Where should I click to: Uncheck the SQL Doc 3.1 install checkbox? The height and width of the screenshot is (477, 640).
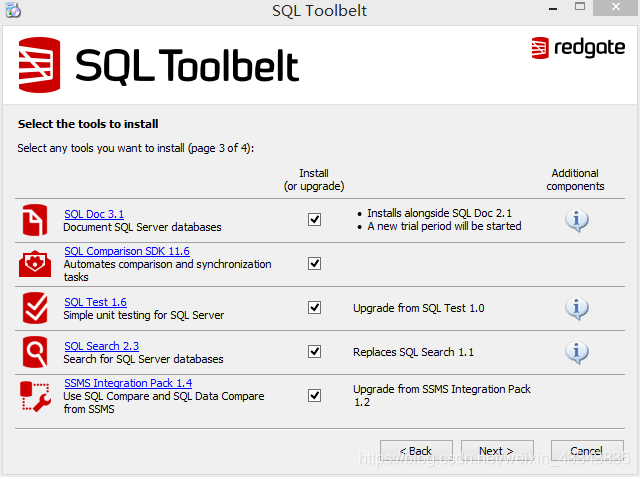[x=314, y=220]
